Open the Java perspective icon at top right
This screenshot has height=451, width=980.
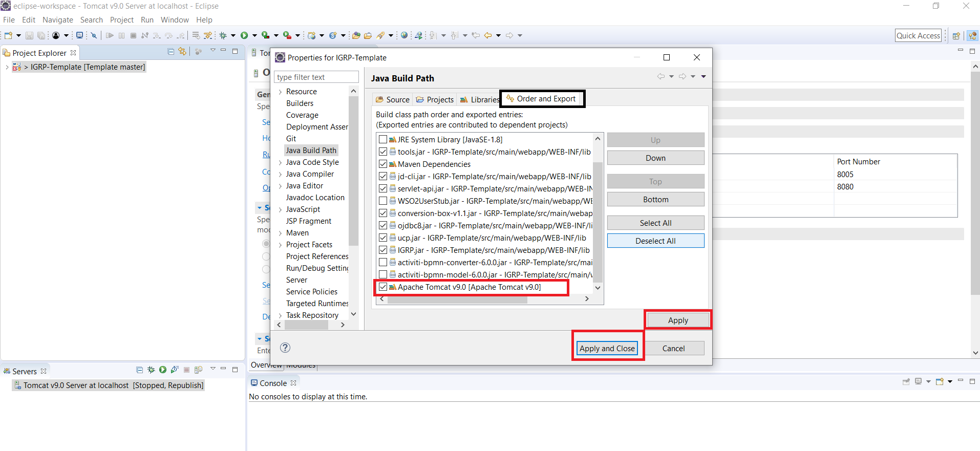click(972, 36)
